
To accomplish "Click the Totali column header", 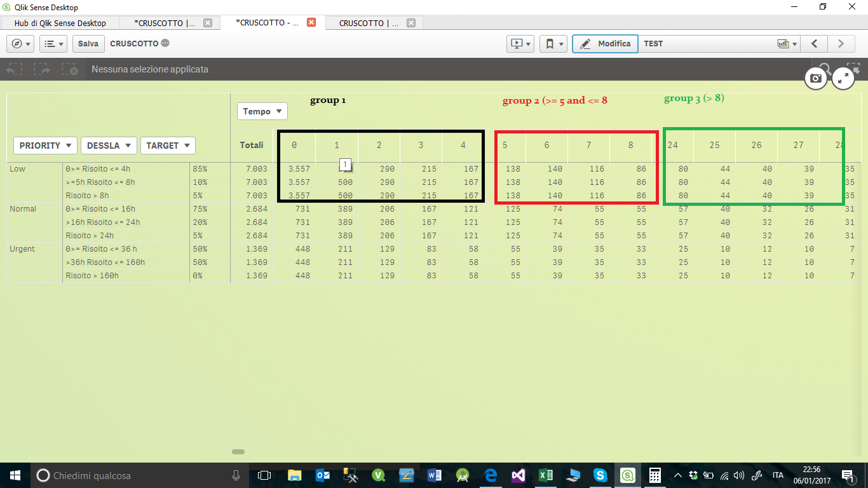I will click(252, 145).
